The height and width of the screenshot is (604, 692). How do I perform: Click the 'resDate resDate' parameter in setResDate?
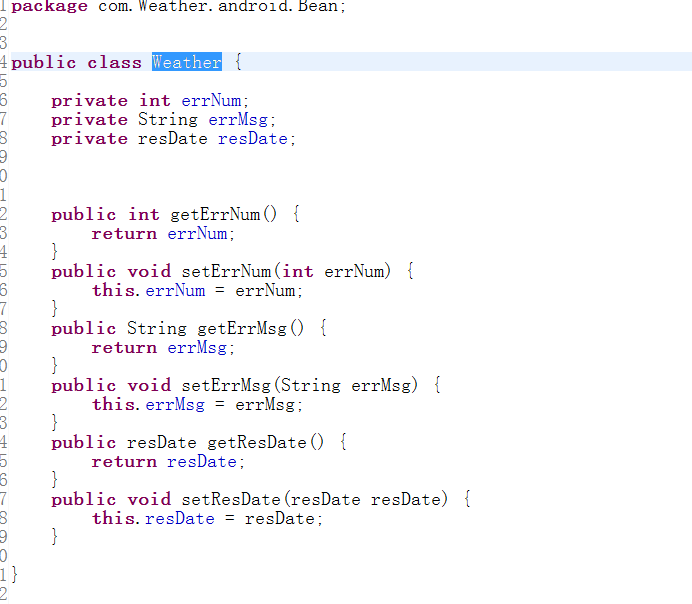(x=368, y=499)
